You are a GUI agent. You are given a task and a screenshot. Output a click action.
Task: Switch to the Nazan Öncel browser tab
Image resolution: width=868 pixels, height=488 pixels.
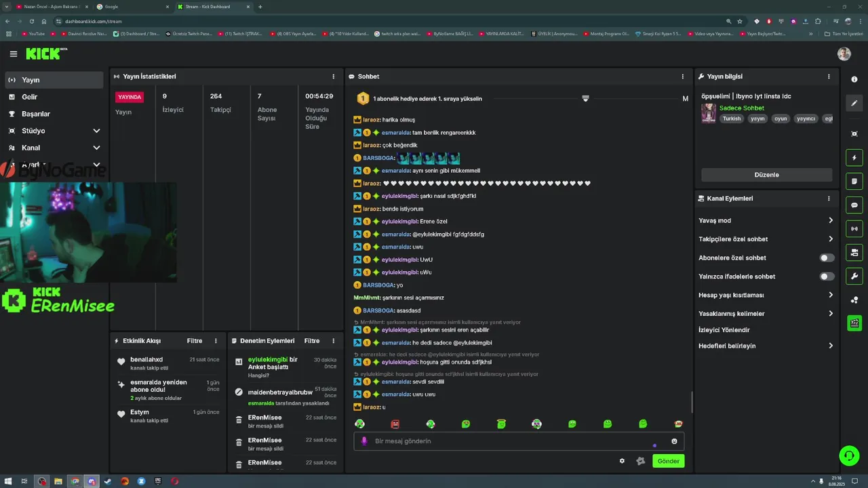pyautogui.click(x=52, y=7)
